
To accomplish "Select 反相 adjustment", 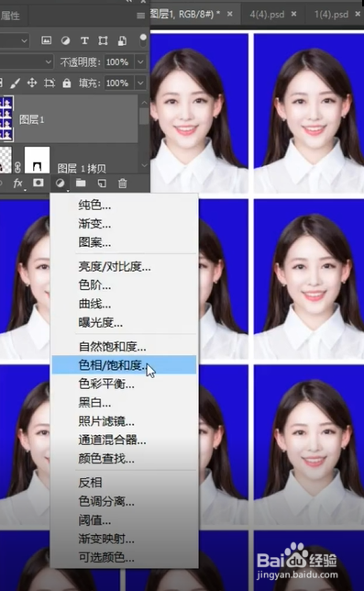I will 124,483.
